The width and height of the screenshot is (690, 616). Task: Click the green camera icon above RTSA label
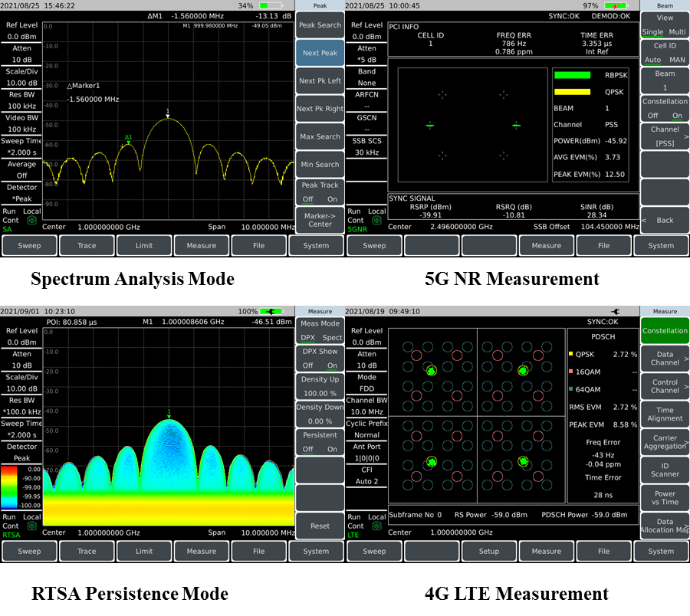tap(31, 526)
